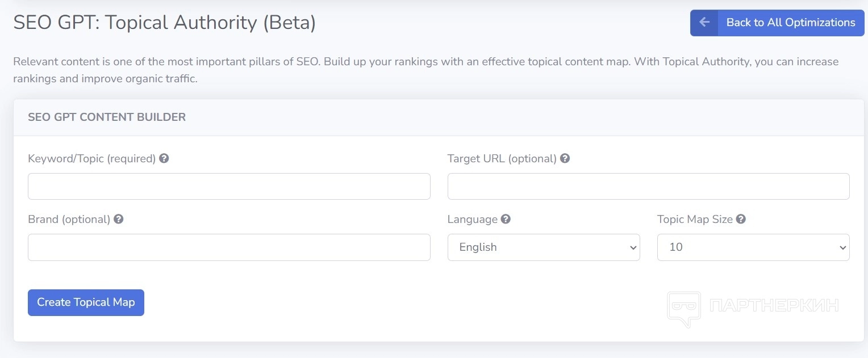
Task: Go Back to All Optimizations
Action: coord(790,23)
